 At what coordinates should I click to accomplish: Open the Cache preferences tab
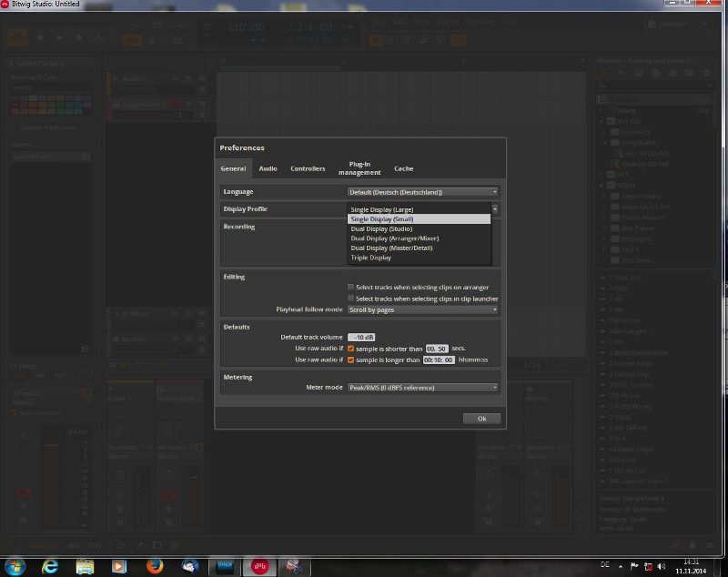point(403,168)
